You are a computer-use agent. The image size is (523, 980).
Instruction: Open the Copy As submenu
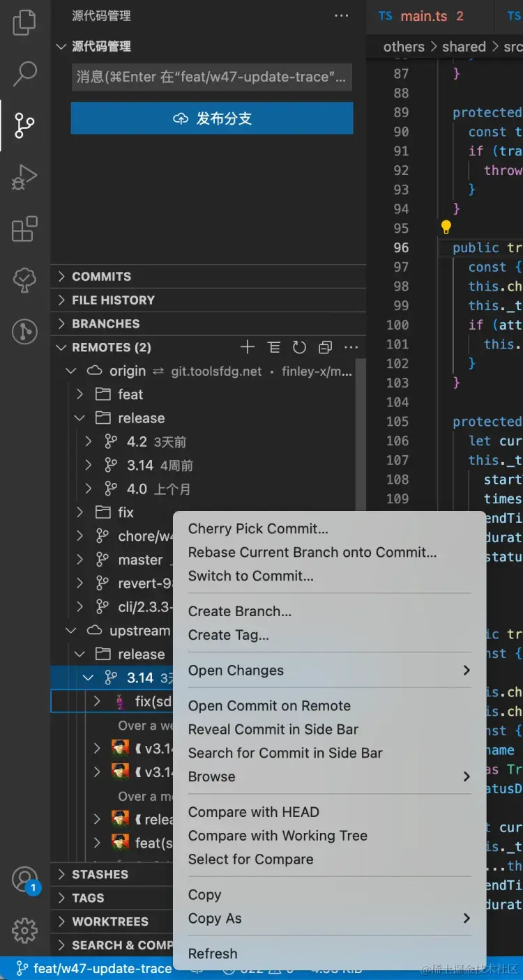[x=329, y=919]
